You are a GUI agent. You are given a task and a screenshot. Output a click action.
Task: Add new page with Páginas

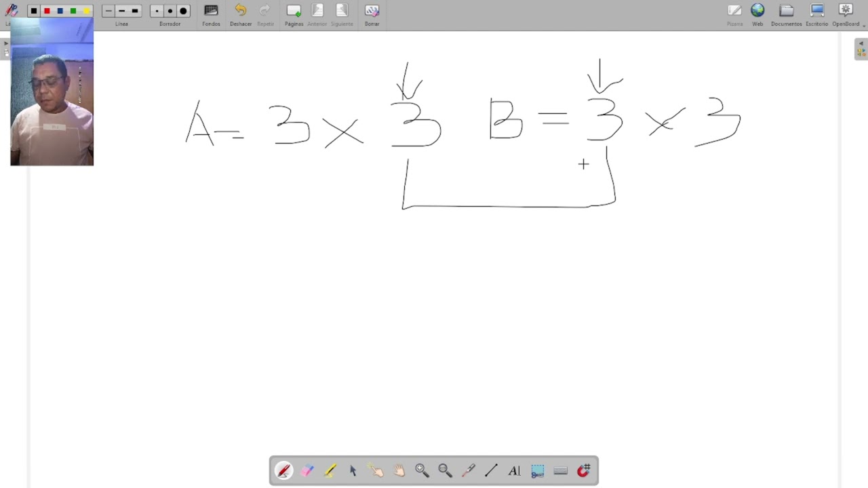tap(294, 15)
